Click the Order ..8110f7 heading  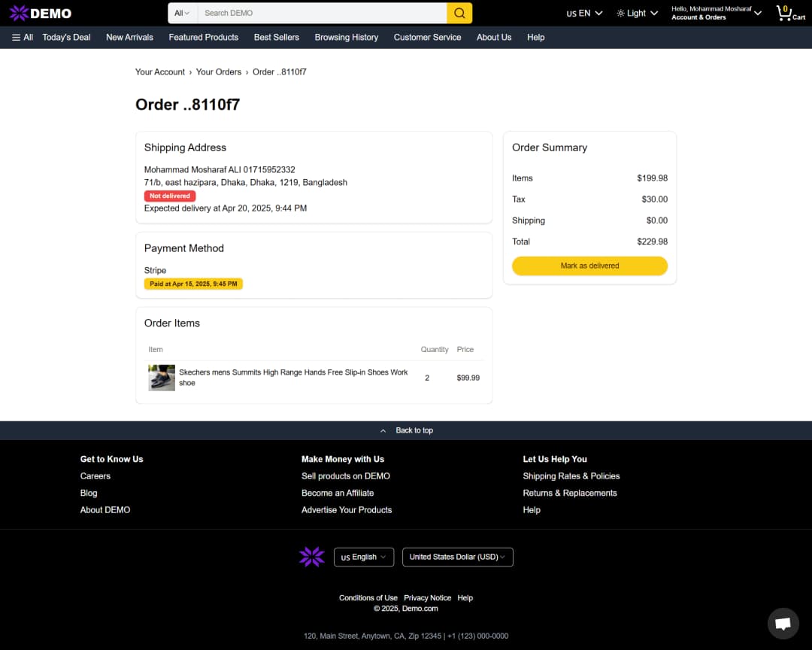point(187,105)
